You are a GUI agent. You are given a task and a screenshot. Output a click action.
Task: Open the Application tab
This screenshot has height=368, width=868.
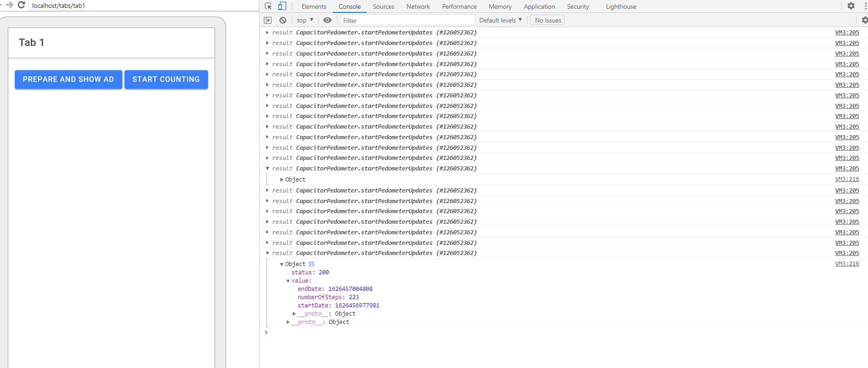(x=539, y=6)
